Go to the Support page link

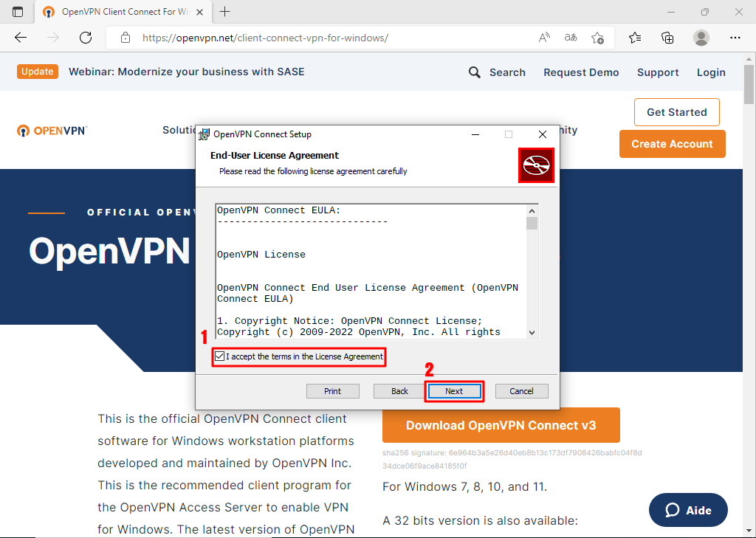(x=658, y=72)
